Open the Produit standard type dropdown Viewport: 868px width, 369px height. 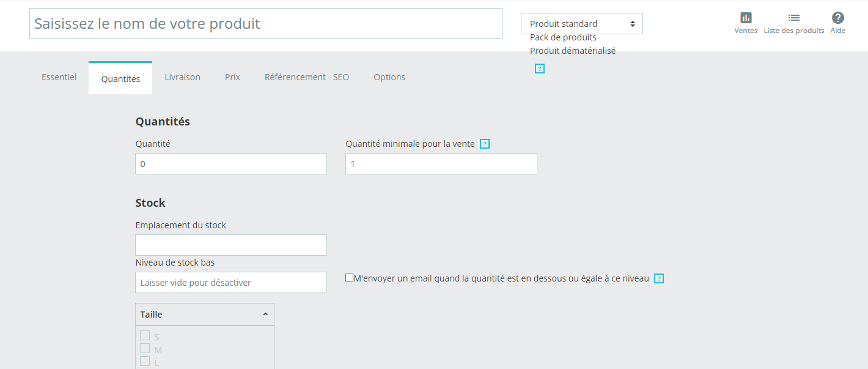point(581,24)
